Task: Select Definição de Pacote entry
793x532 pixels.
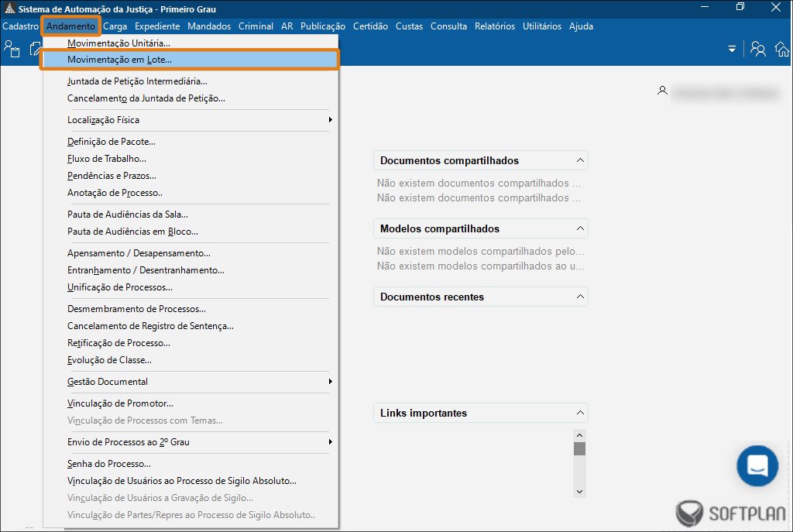Action: click(191, 142)
